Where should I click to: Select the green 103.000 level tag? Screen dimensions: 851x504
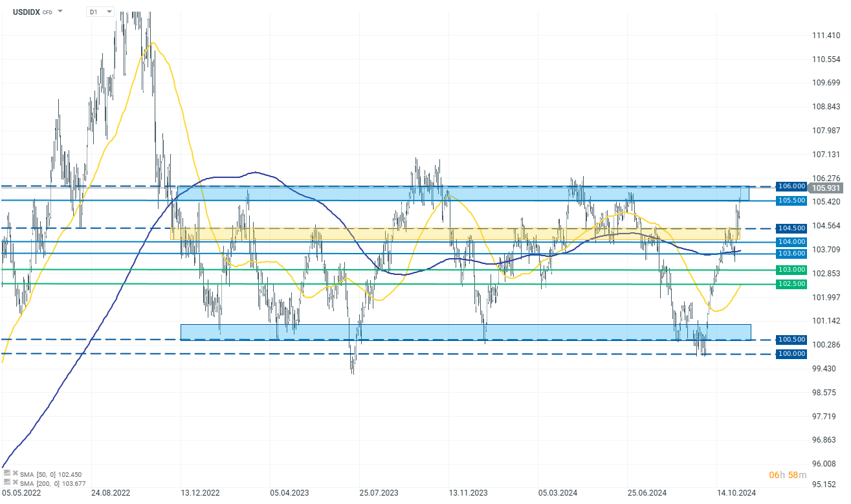793,270
